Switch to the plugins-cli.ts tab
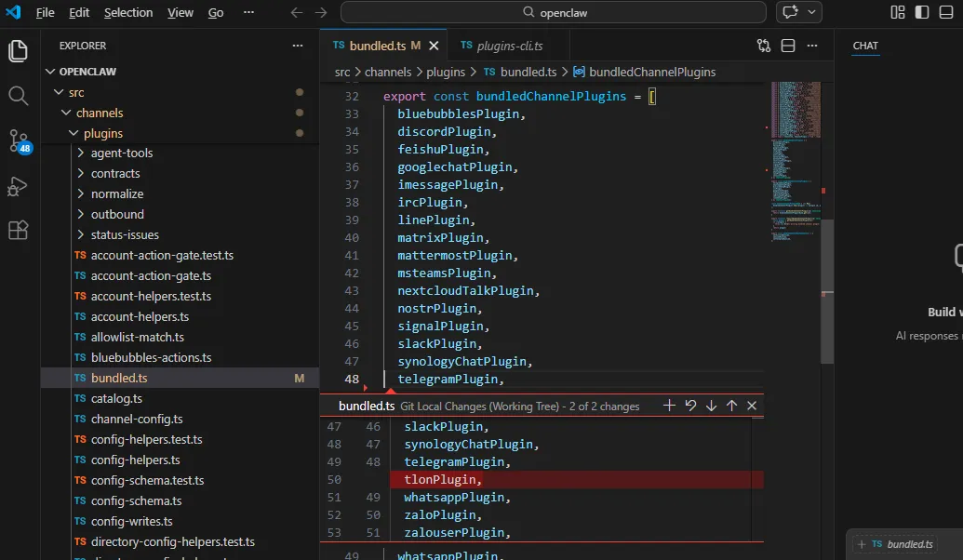Viewport: 963px width, 560px height. pyautogui.click(x=508, y=46)
